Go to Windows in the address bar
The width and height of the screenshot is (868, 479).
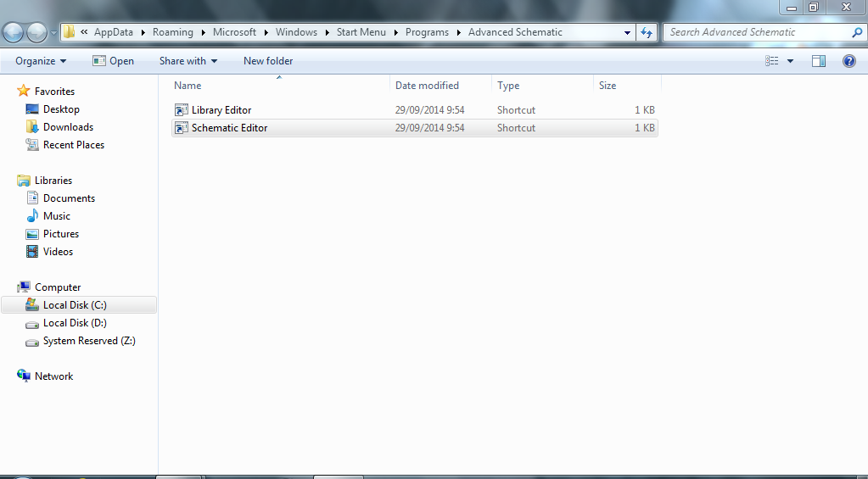pos(296,32)
